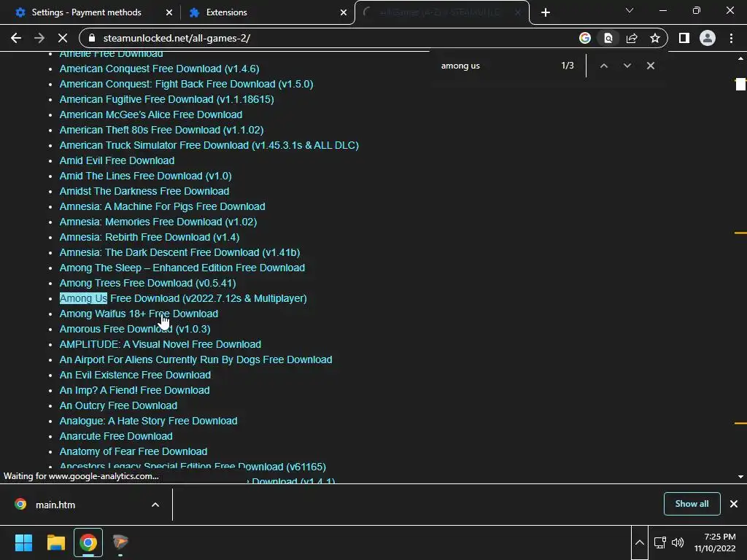The image size is (747, 560).
Task: Open File Explorer from taskbar
Action: (x=55, y=542)
